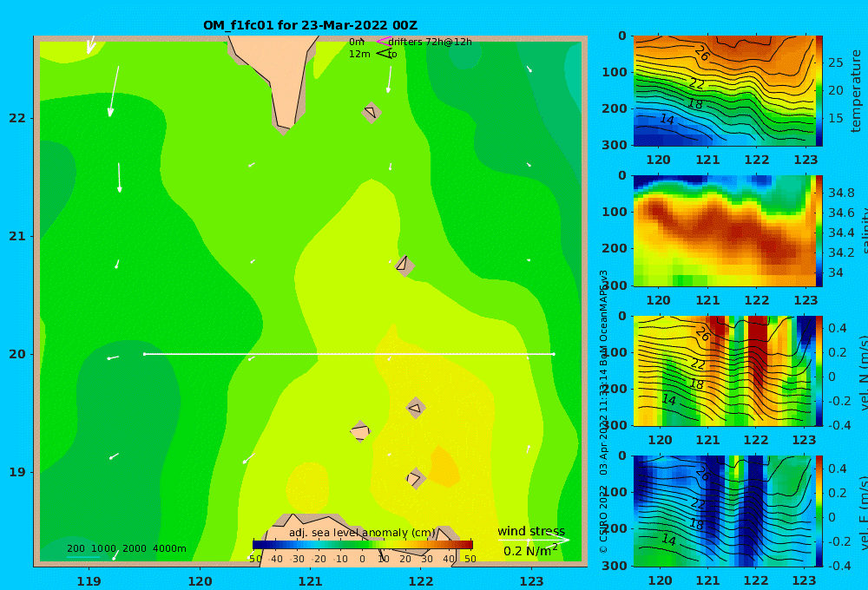This screenshot has width=868, height=590.
Task: Click the vel. E panel colorbar
Action: point(819,511)
